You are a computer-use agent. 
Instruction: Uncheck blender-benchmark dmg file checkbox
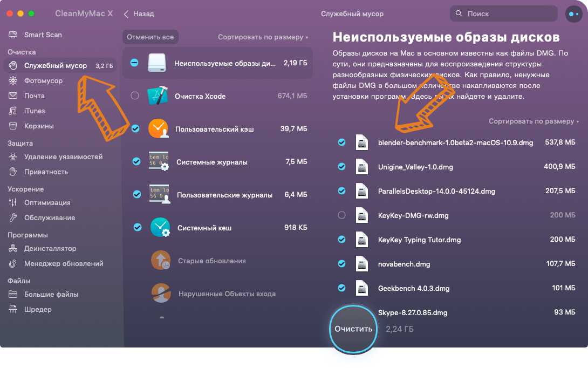pos(341,142)
